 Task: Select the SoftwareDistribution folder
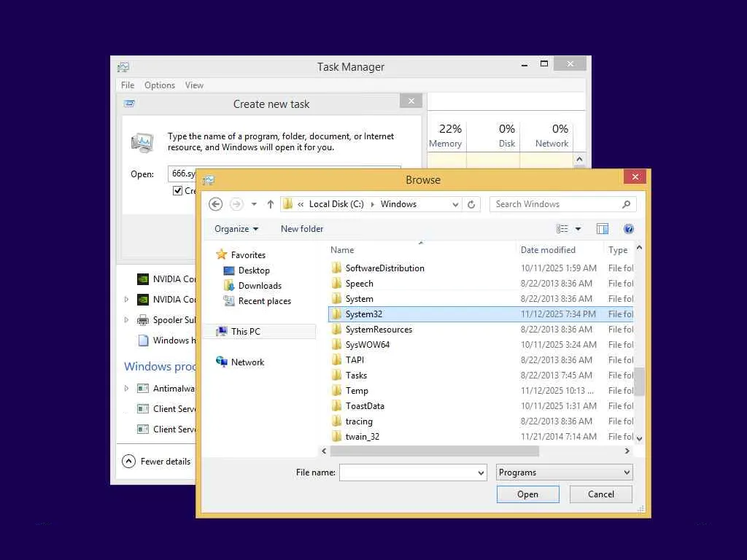[385, 268]
